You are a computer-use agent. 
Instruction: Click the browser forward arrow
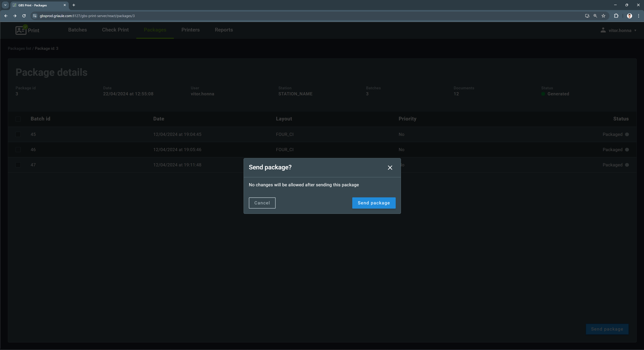click(15, 16)
